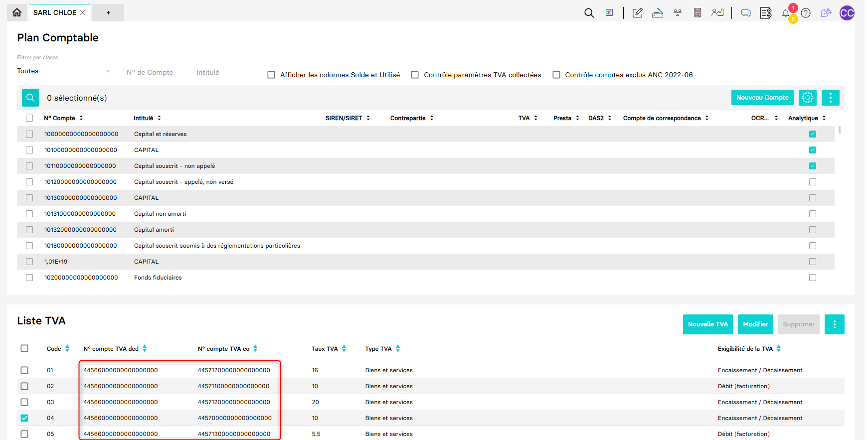Click the teal search button beside selection count

click(x=30, y=98)
